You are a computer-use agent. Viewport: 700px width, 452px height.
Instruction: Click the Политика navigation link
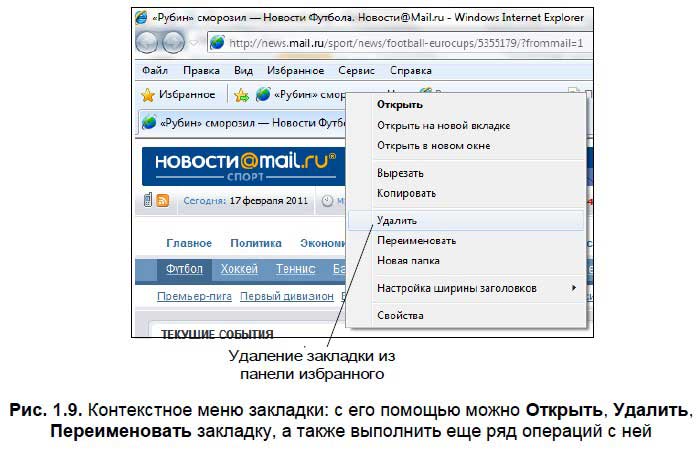[x=256, y=243]
